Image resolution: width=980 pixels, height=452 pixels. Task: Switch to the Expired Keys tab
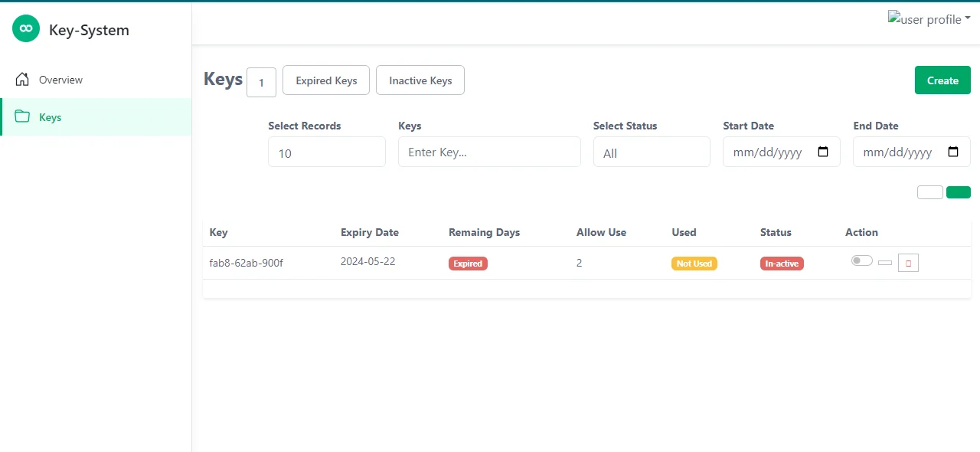point(326,80)
